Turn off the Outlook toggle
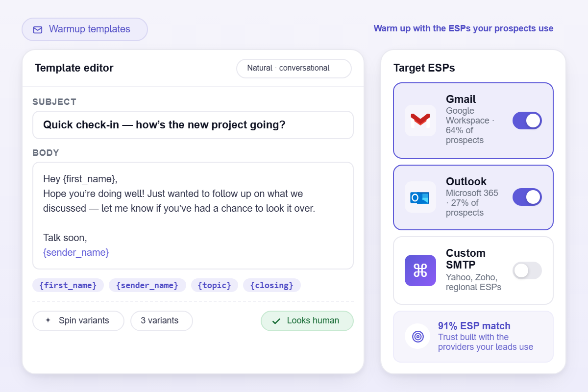 coord(527,197)
